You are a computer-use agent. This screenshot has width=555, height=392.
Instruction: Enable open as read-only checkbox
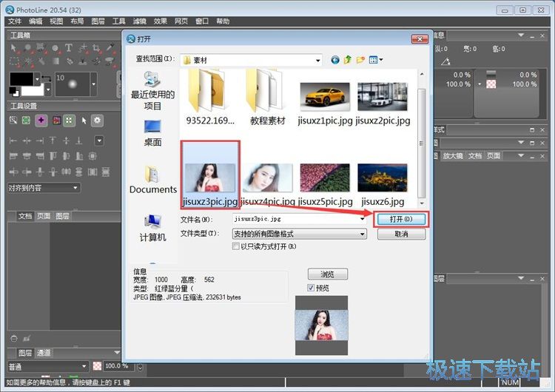(x=236, y=246)
